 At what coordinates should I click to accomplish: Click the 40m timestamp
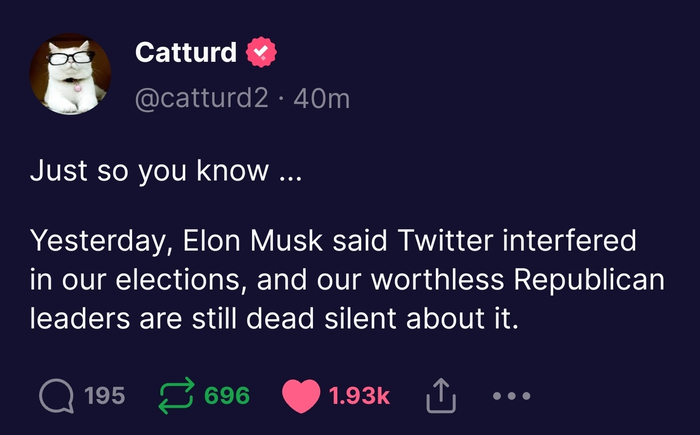pyautogui.click(x=317, y=100)
